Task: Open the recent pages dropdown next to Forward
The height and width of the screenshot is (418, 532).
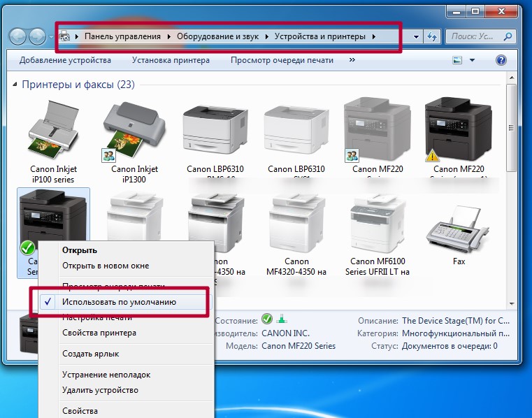Action: [x=51, y=36]
